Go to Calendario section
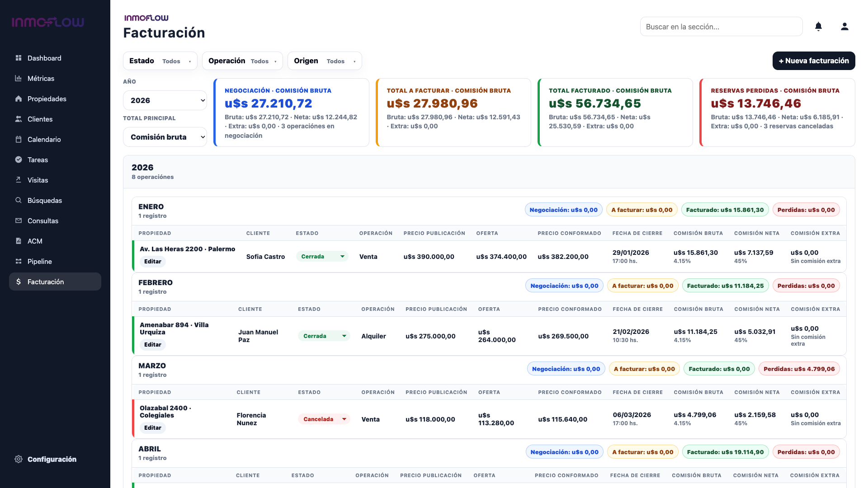Viewport: 868px width, 488px height. tap(55, 139)
